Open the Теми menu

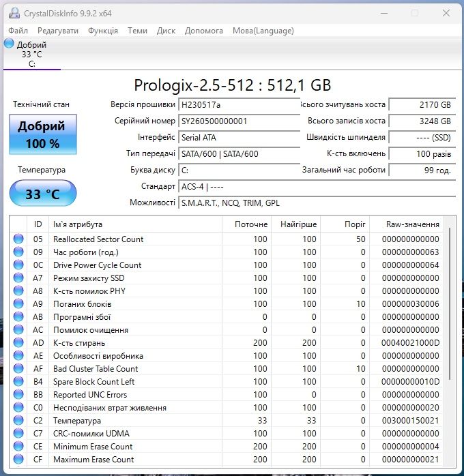(x=137, y=31)
